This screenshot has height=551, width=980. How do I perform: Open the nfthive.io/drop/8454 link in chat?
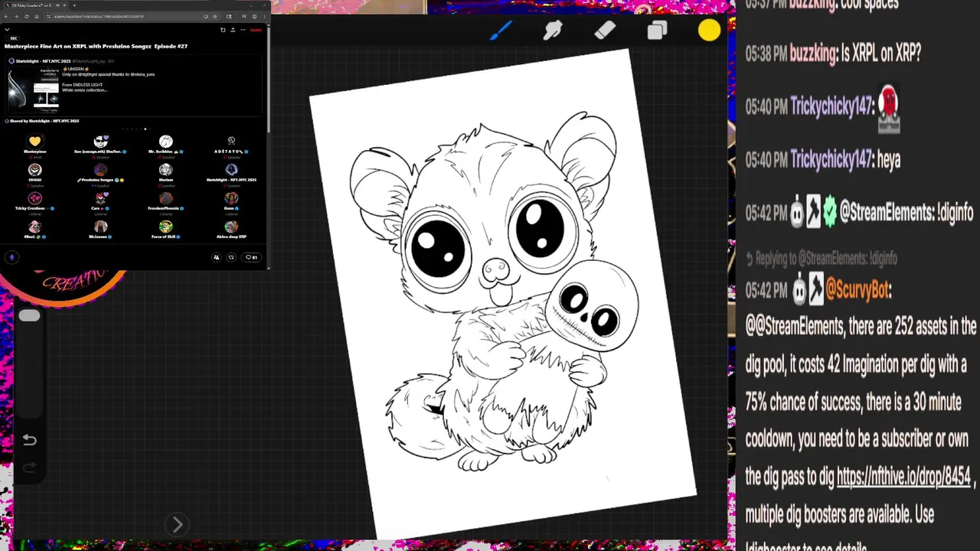point(903,476)
